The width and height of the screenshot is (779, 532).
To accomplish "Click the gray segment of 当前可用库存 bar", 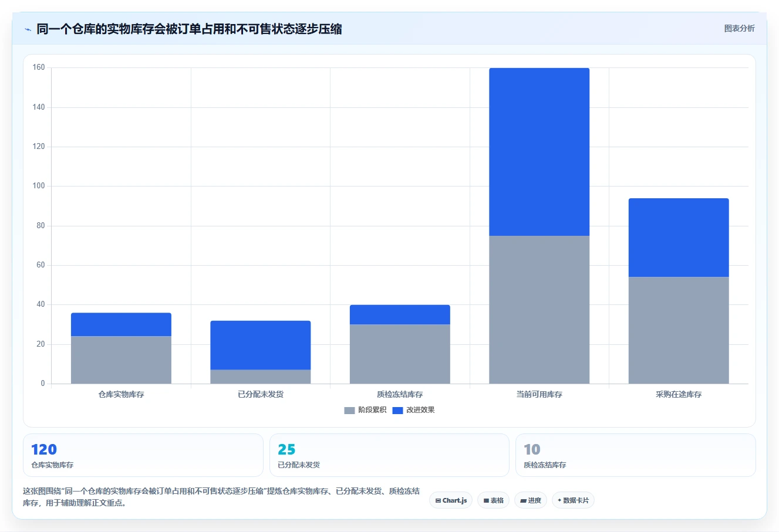I will (539, 310).
